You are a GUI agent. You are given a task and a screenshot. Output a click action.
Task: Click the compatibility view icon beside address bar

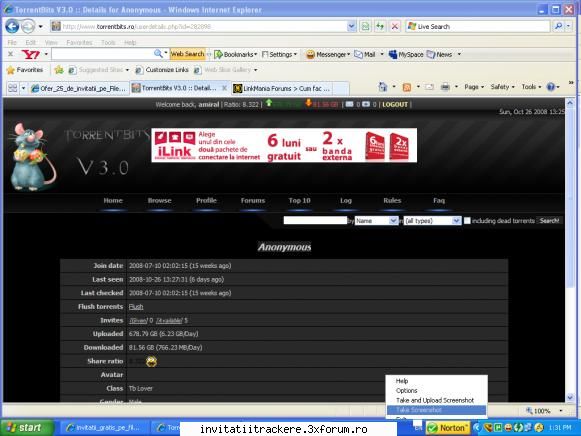(365, 26)
